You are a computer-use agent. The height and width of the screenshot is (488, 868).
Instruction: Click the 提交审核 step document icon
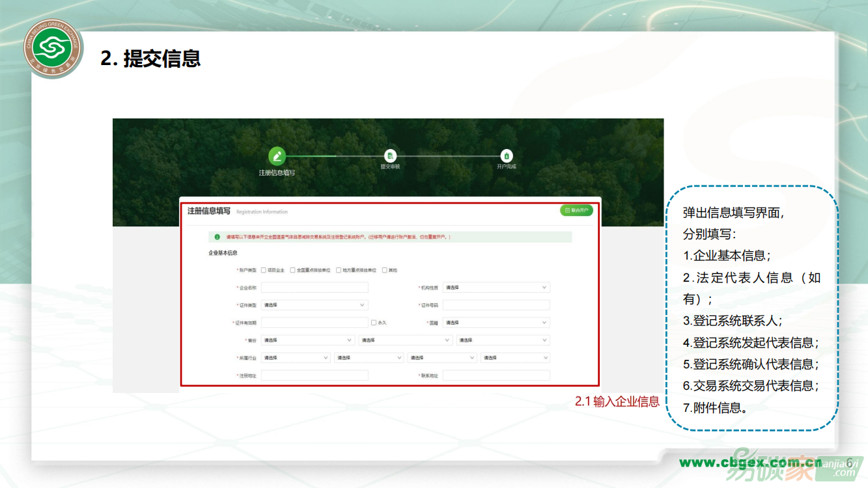pyautogui.click(x=390, y=156)
